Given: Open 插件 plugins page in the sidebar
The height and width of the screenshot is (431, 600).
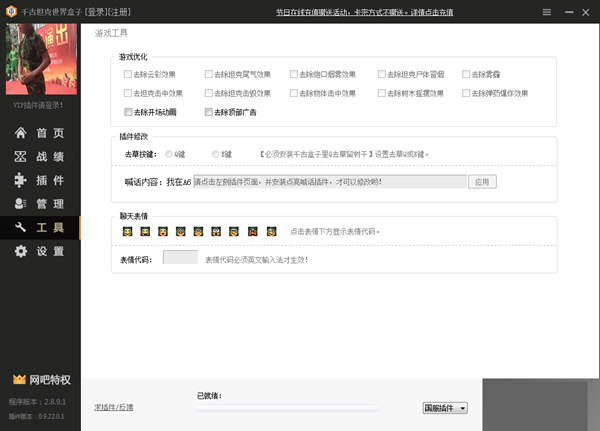Looking at the screenshot, I should point(40,180).
